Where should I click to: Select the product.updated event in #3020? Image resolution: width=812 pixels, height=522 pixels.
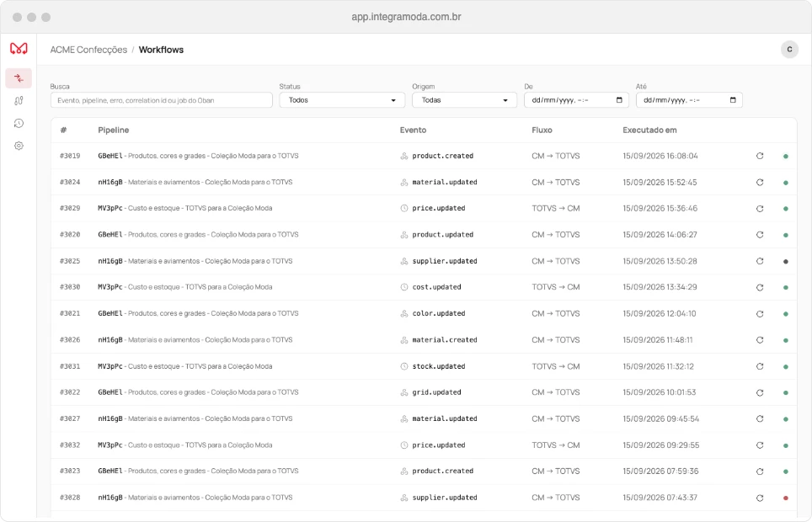point(443,235)
